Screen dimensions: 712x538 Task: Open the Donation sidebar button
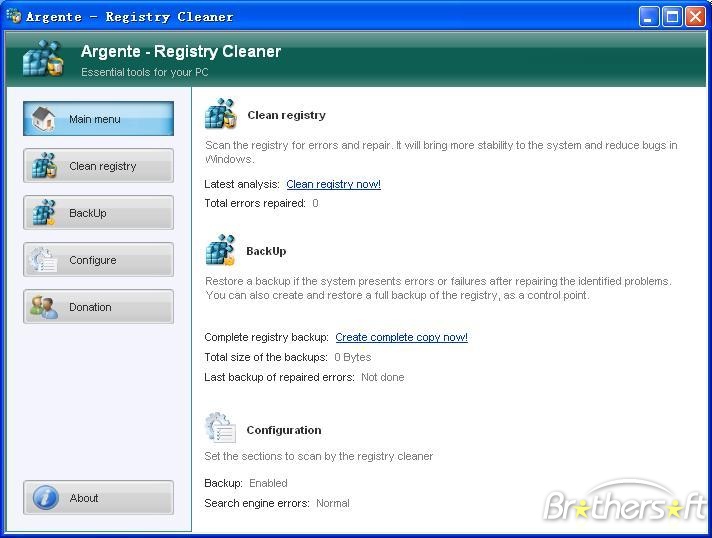click(99, 307)
